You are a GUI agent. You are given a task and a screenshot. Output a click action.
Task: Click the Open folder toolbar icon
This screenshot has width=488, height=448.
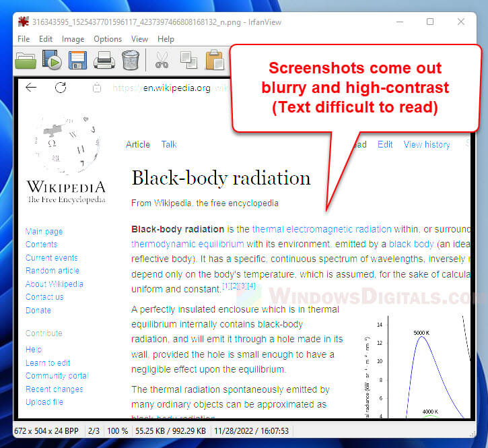click(26, 60)
